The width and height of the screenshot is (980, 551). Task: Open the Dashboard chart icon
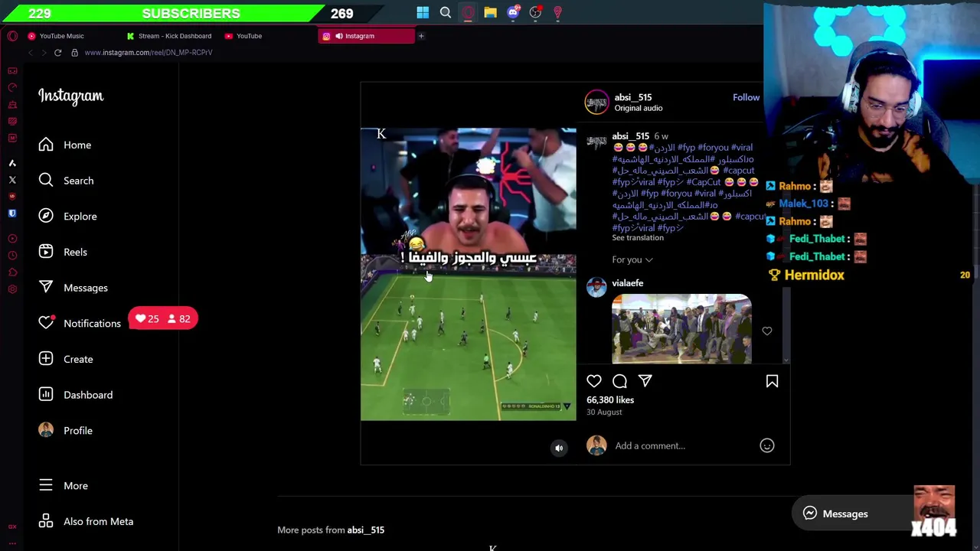(x=46, y=395)
